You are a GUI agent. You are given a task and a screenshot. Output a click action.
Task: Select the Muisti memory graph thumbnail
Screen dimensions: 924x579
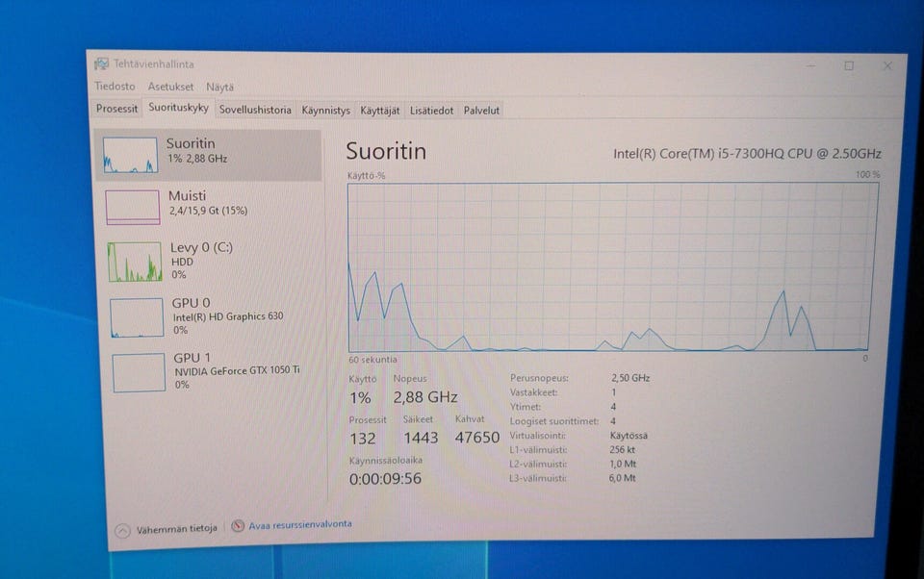(133, 207)
